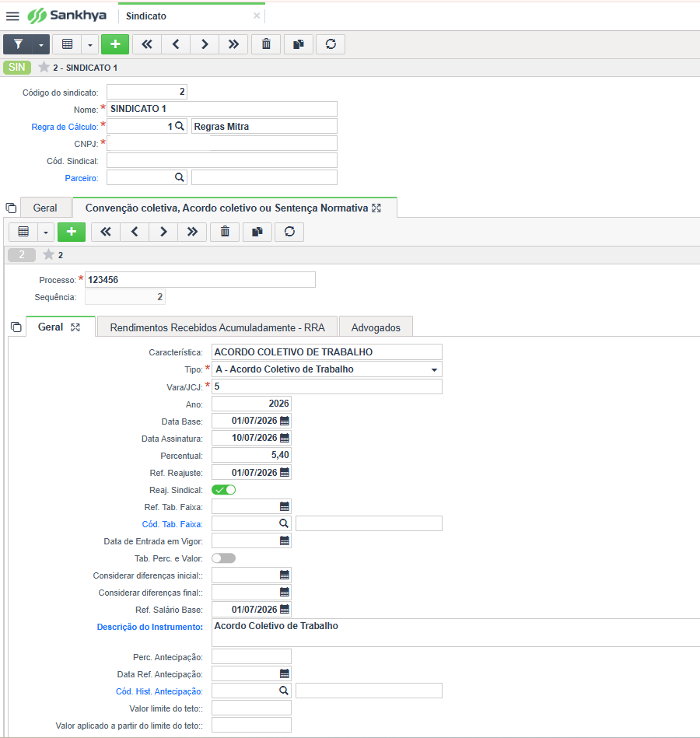Image resolution: width=700 pixels, height=738 pixels.
Task: Click the CNPJ input field
Action: tap(222, 143)
